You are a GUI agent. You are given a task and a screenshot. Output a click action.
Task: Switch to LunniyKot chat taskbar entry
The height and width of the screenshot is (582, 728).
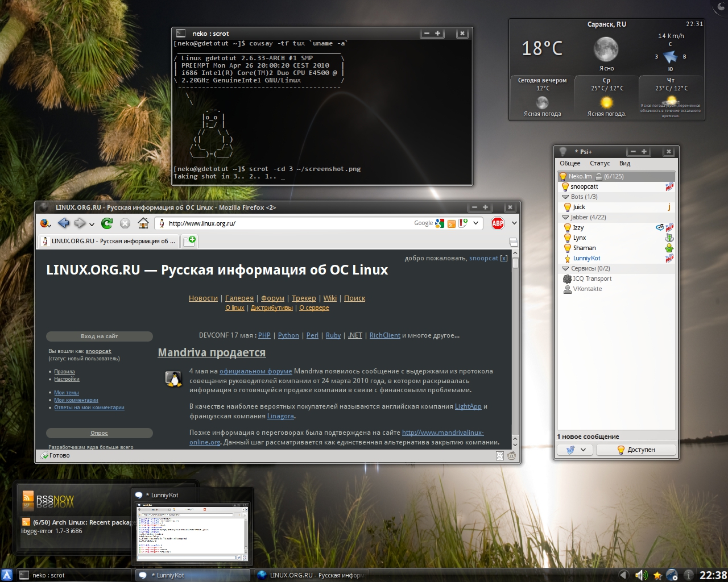point(192,575)
